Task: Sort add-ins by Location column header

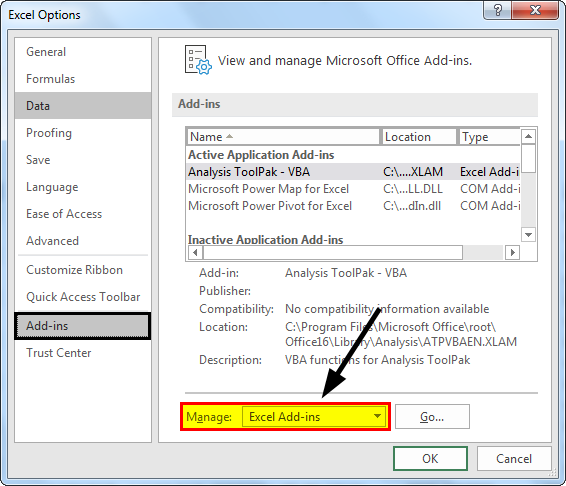Action: (x=419, y=137)
